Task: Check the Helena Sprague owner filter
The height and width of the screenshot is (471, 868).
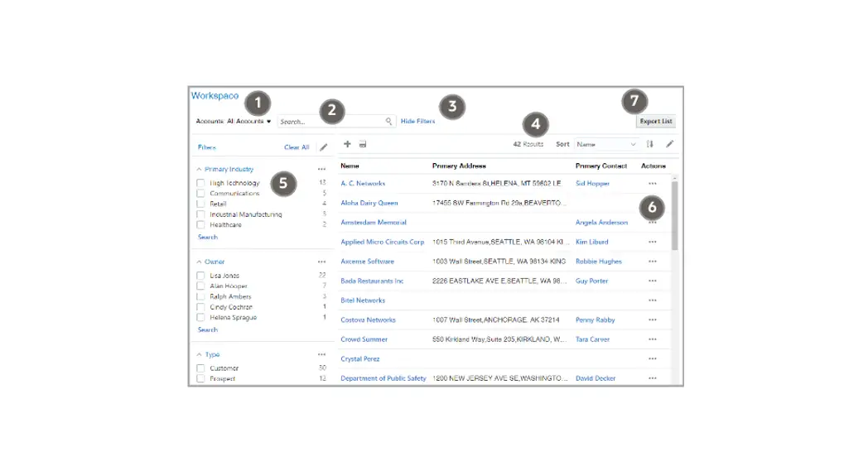Action: (200, 318)
